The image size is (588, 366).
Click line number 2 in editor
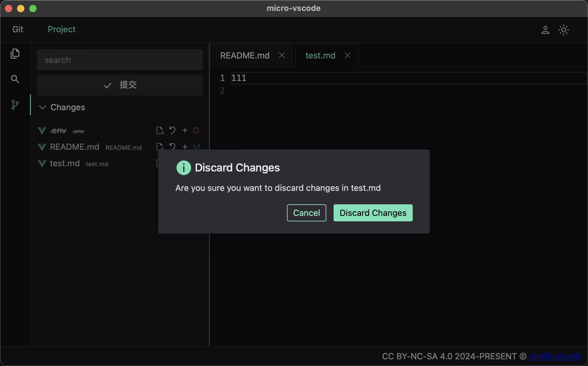click(222, 91)
